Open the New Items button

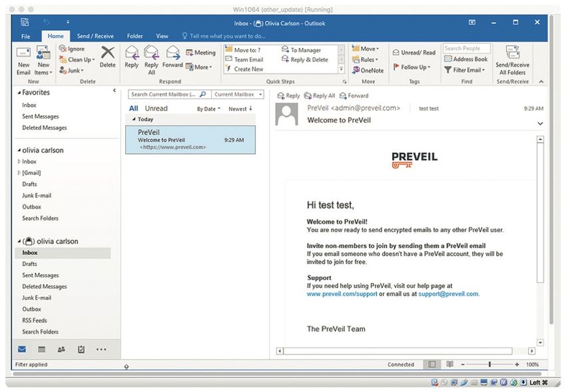(x=43, y=61)
